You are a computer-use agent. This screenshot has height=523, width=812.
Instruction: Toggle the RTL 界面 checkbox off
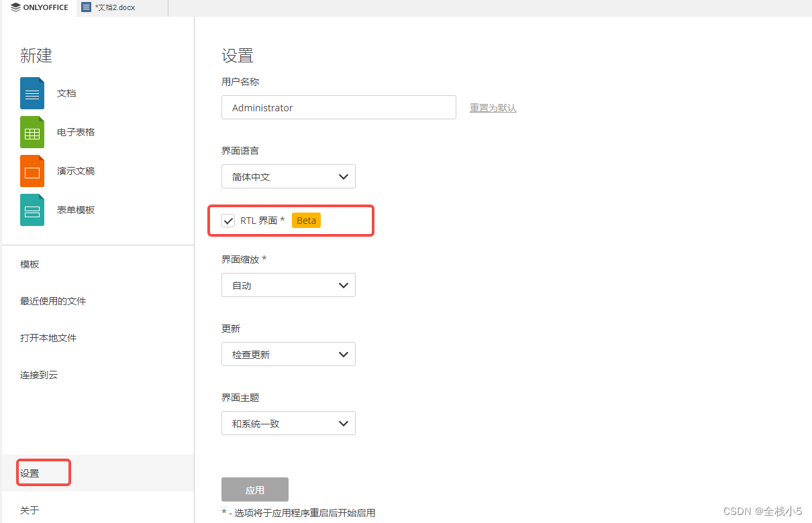(228, 220)
